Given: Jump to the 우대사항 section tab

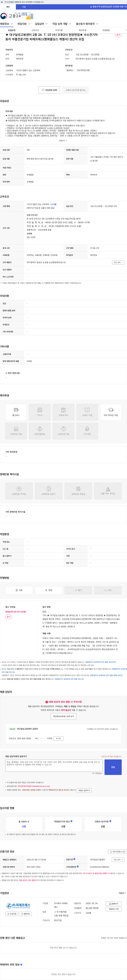Looking at the screenshot, I should [59, 30].
